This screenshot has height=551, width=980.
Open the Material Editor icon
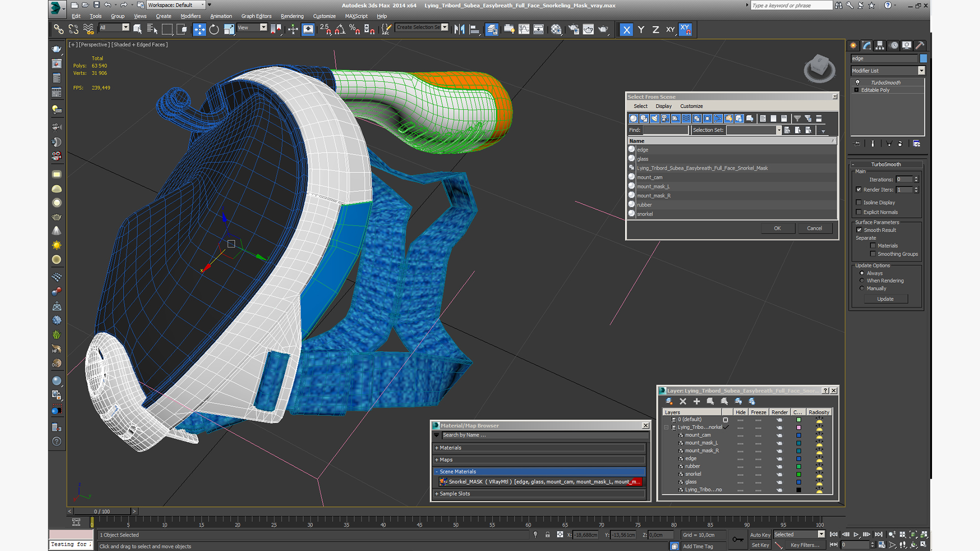(556, 30)
